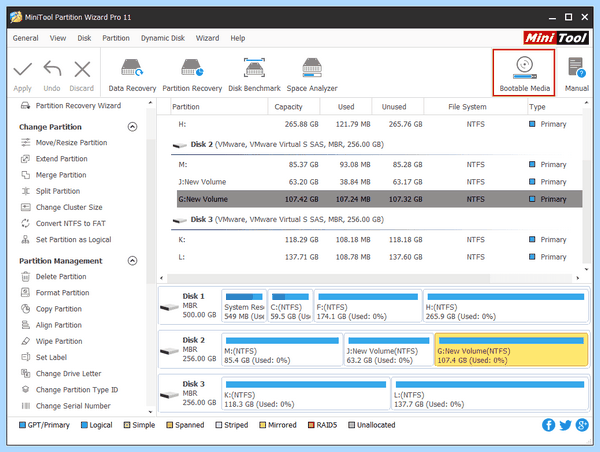Open the Google Plus share icon
This screenshot has width=600, height=452.
coord(582,425)
